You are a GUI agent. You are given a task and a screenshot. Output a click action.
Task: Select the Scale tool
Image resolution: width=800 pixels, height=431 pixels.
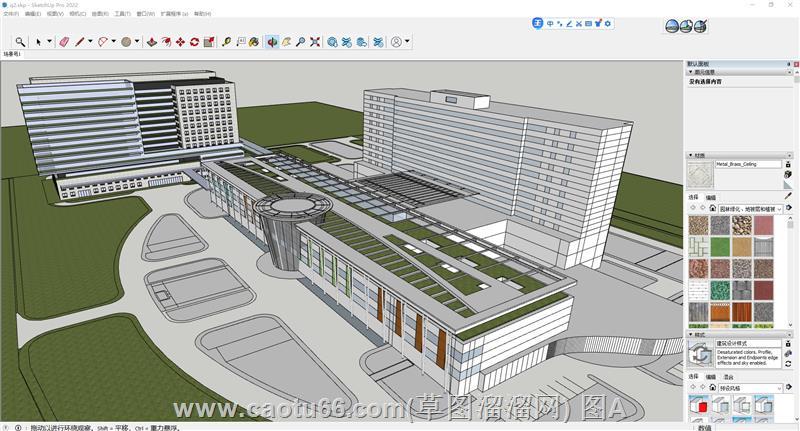click(209, 42)
